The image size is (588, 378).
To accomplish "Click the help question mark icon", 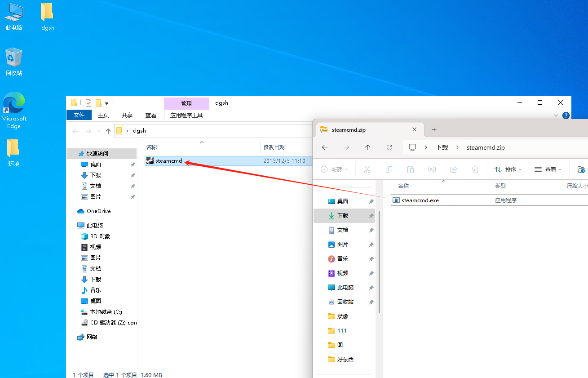I will point(566,116).
